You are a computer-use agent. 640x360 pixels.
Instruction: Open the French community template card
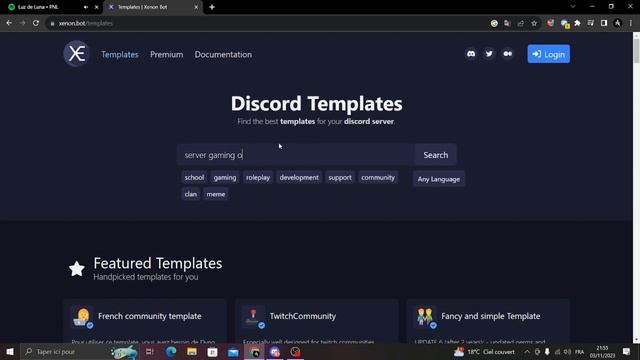pyautogui.click(x=145, y=321)
